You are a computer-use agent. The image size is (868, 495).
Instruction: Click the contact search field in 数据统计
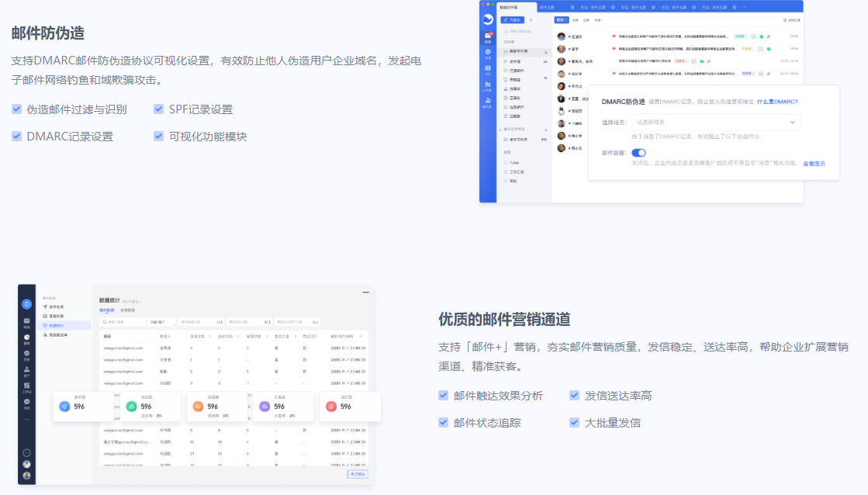click(x=124, y=321)
